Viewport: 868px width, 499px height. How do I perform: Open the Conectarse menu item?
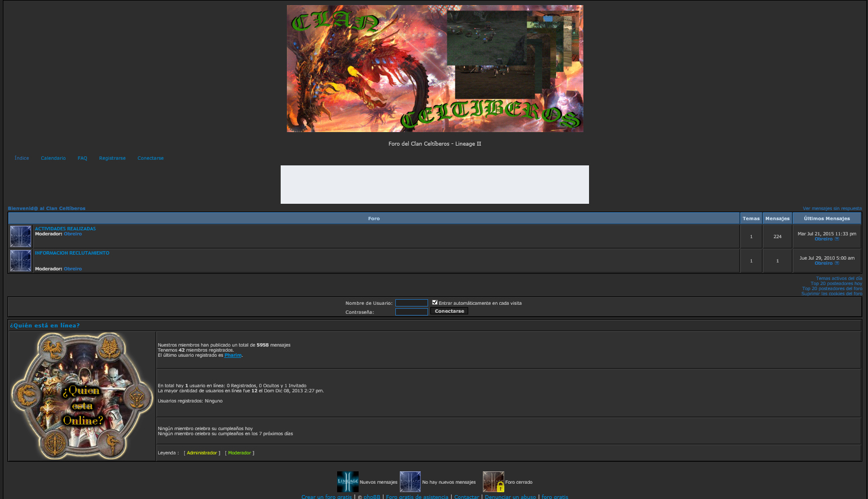151,158
